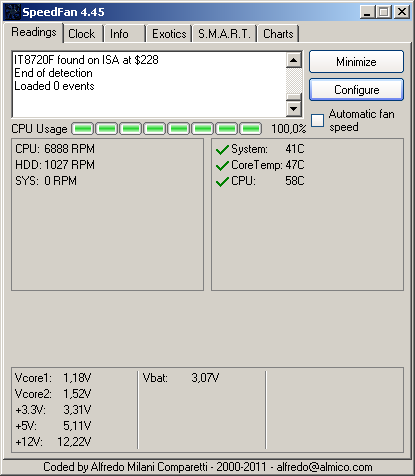Click the last CPU Usage bar segment
The image size is (415, 476).
click(251, 129)
